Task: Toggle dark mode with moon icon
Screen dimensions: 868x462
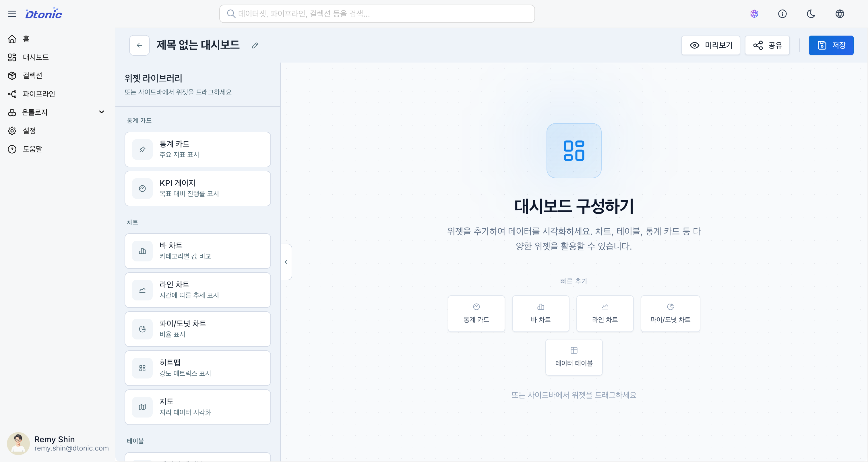Action: click(x=811, y=14)
